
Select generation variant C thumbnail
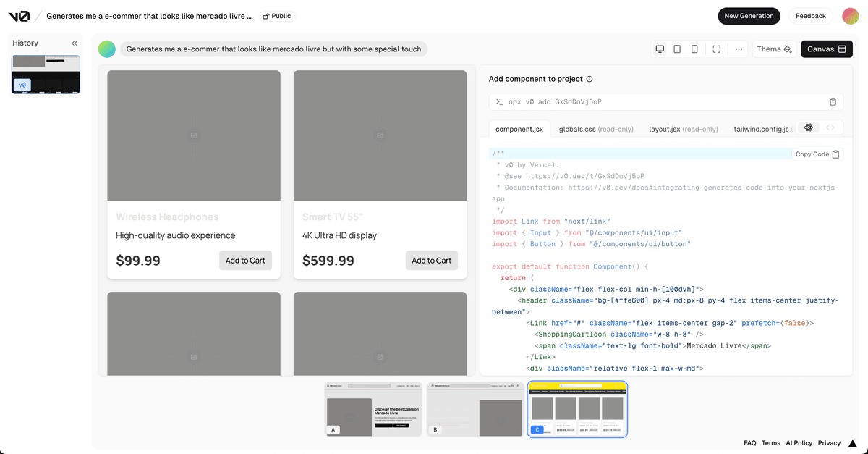click(x=577, y=409)
